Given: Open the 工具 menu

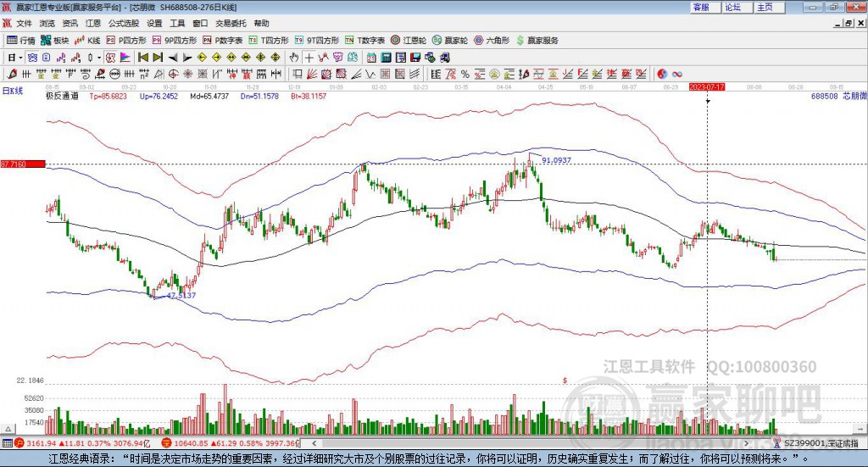Looking at the screenshot, I should [x=177, y=23].
